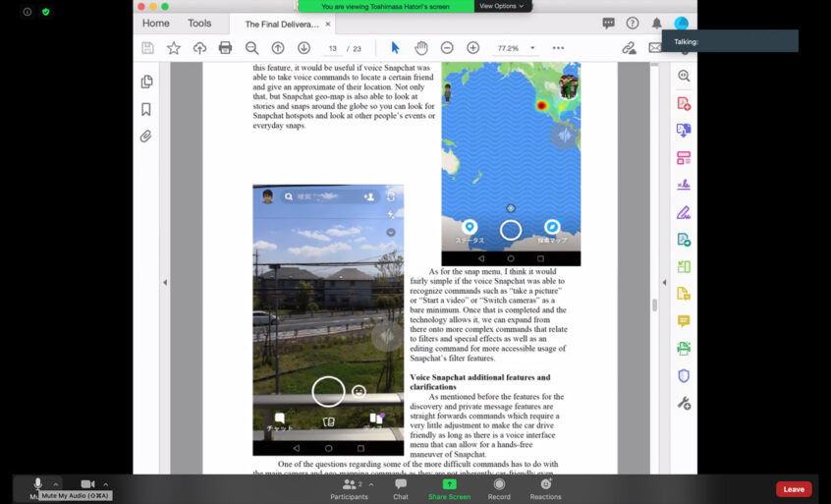
Task: Open the blue user account avatar
Action: (x=681, y=23)
